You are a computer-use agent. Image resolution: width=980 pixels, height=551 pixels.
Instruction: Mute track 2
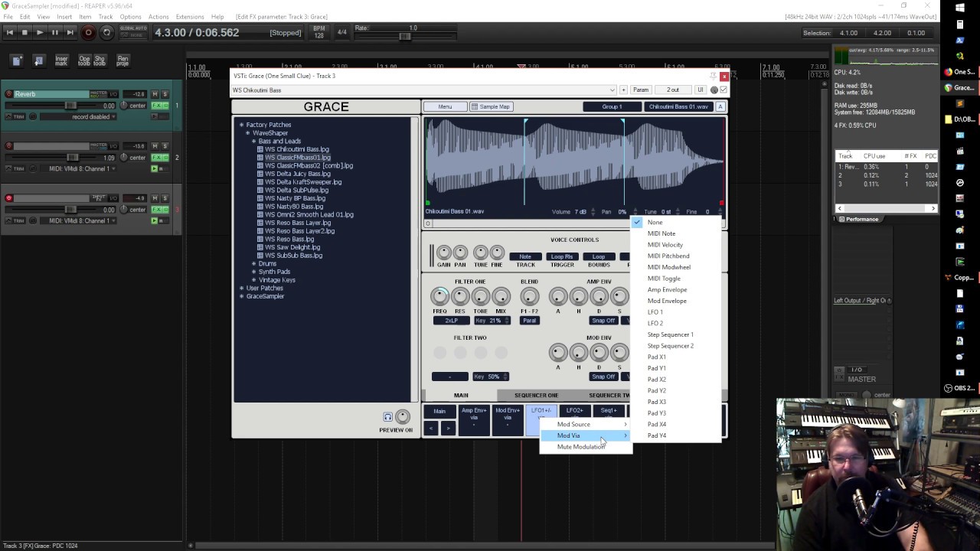(155, 145)
